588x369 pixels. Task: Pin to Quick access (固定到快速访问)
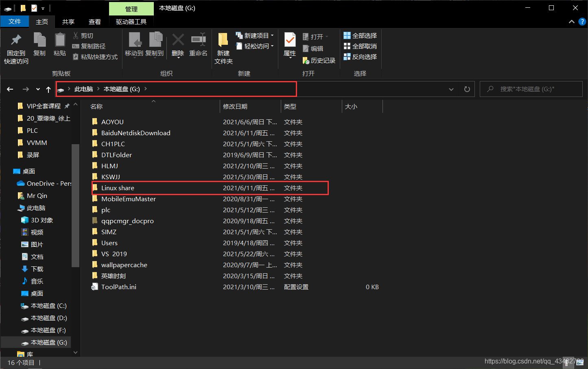coord(16,48)
